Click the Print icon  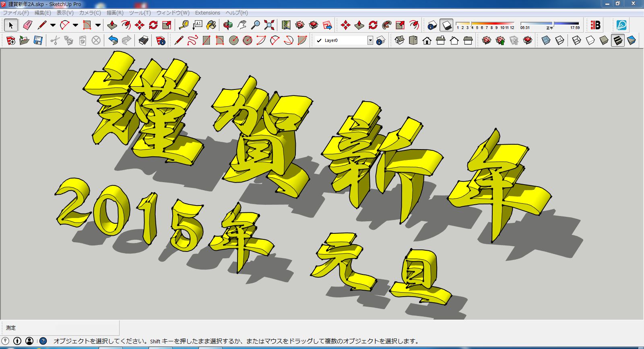point(144,40)
